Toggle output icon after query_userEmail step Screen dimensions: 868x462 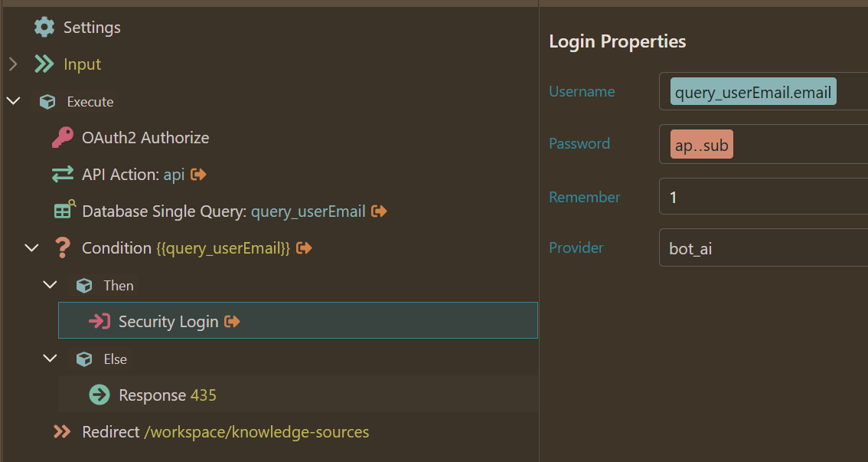click(x=379, y=211)
